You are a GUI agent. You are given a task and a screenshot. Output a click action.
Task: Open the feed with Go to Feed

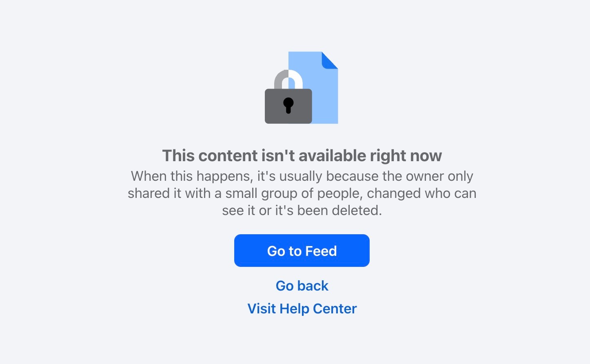point(302,251)
